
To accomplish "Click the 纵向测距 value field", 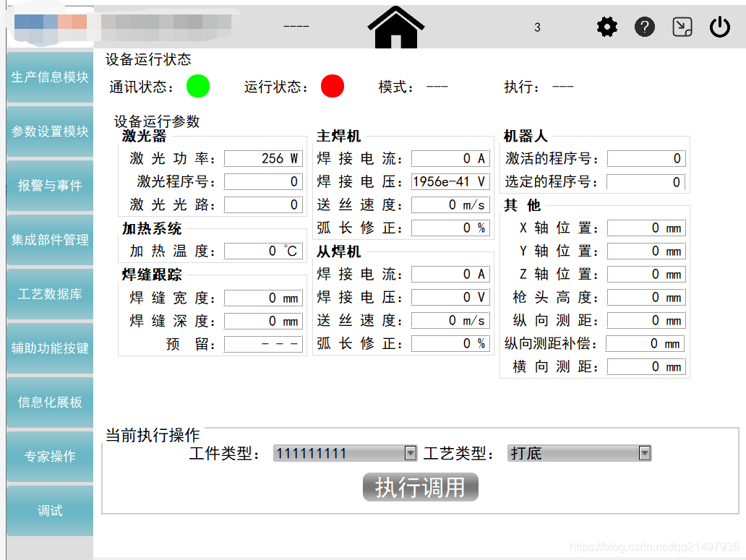I will 646,321.
